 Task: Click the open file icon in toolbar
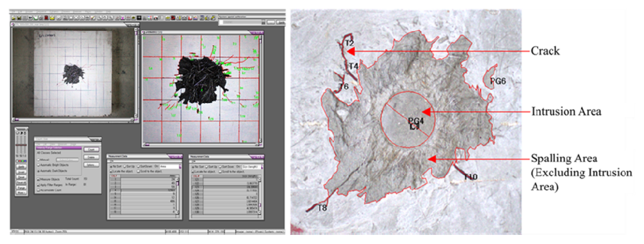pyautogui.click(x=14, y=18)
